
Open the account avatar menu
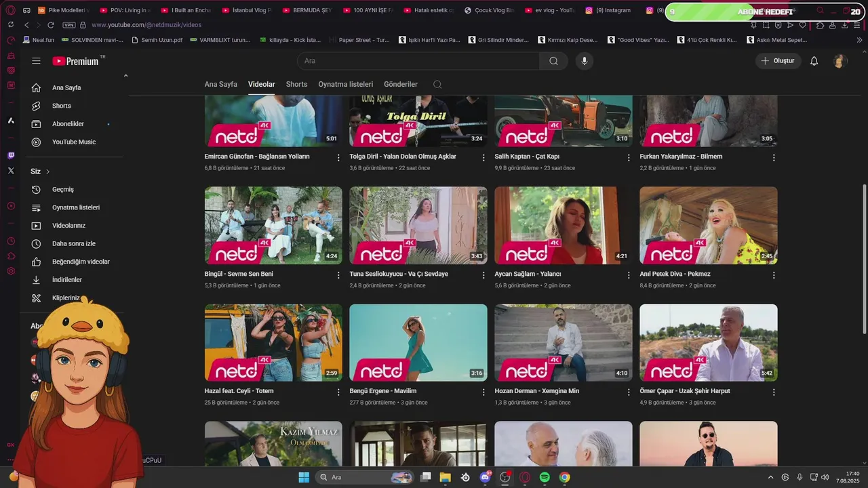pyautogui.click(x=840, y=61)
